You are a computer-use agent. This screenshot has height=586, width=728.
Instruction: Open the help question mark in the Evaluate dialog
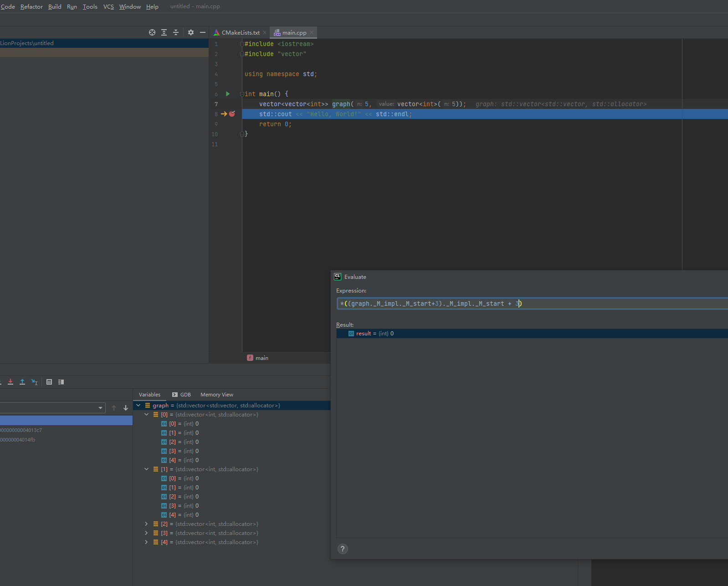[x=343, y=549]
